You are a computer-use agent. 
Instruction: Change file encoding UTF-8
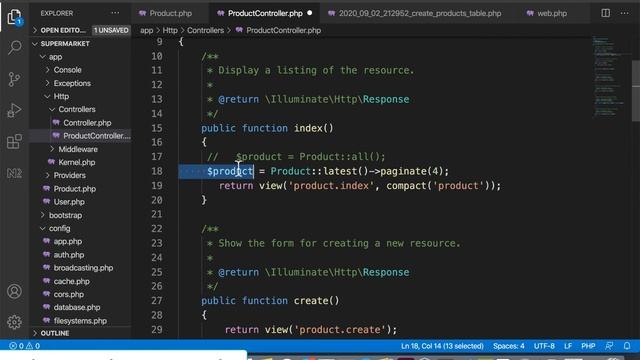[x=544, y=346]
